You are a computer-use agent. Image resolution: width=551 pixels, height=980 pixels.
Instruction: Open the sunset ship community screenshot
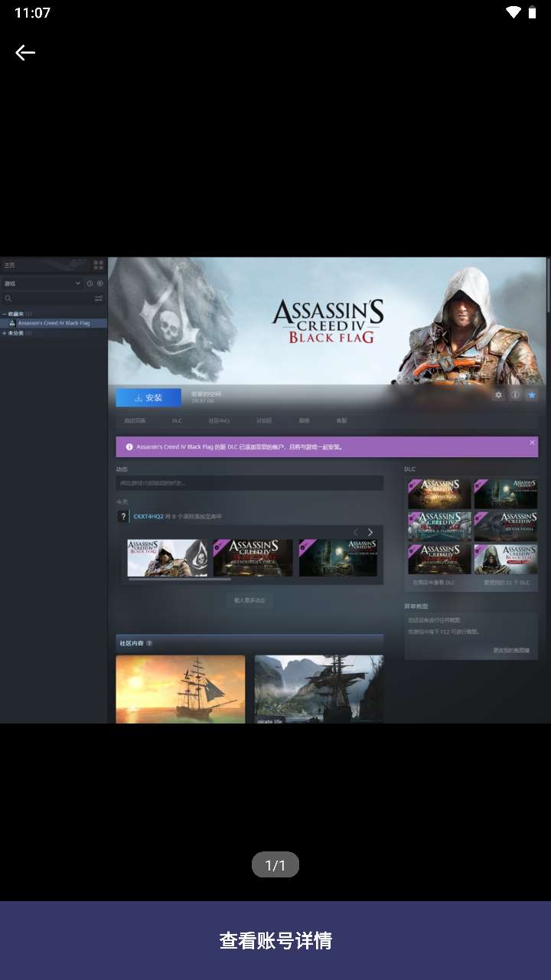tap(181, 689)
